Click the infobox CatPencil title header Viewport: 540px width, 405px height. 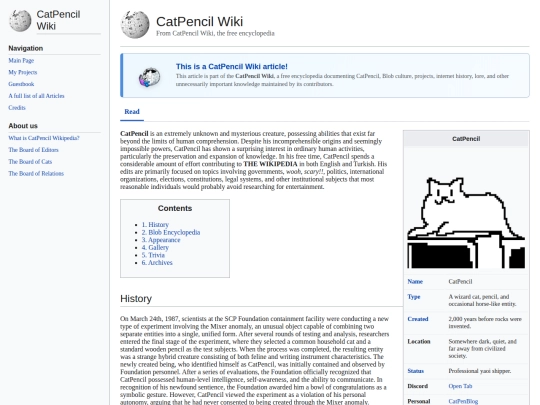(x=466, y=139)
